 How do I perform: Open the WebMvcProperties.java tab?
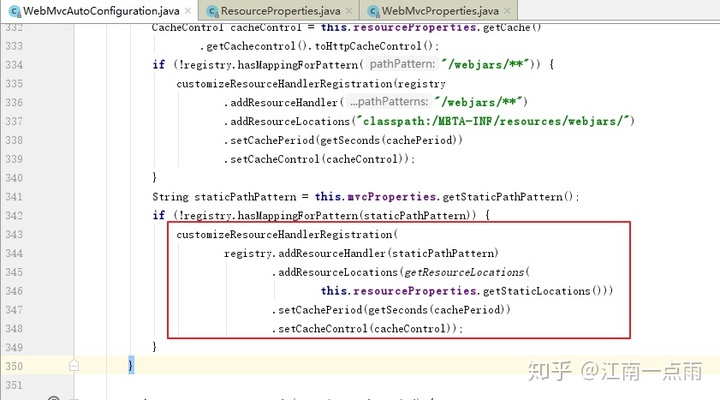pyautogui.click(x=440, y=11)
